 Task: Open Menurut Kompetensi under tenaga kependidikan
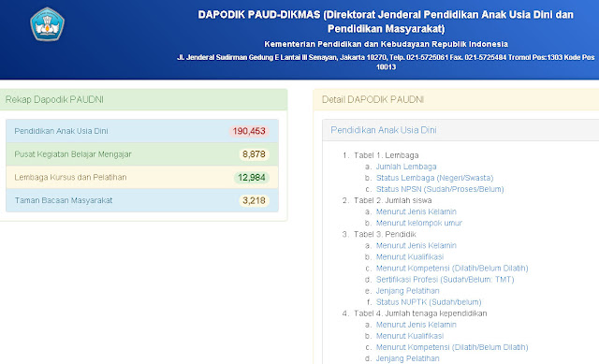point(452,347)
